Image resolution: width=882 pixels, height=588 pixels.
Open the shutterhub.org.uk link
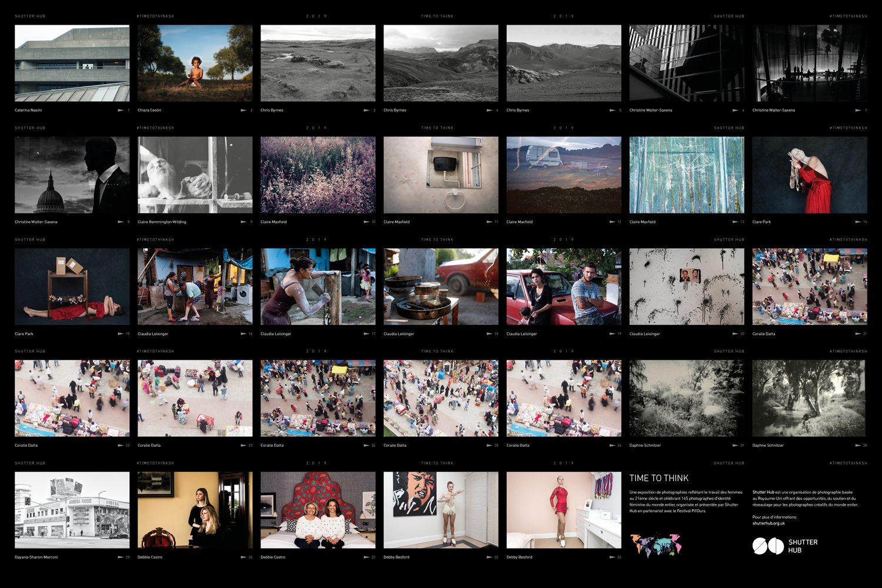769,523
